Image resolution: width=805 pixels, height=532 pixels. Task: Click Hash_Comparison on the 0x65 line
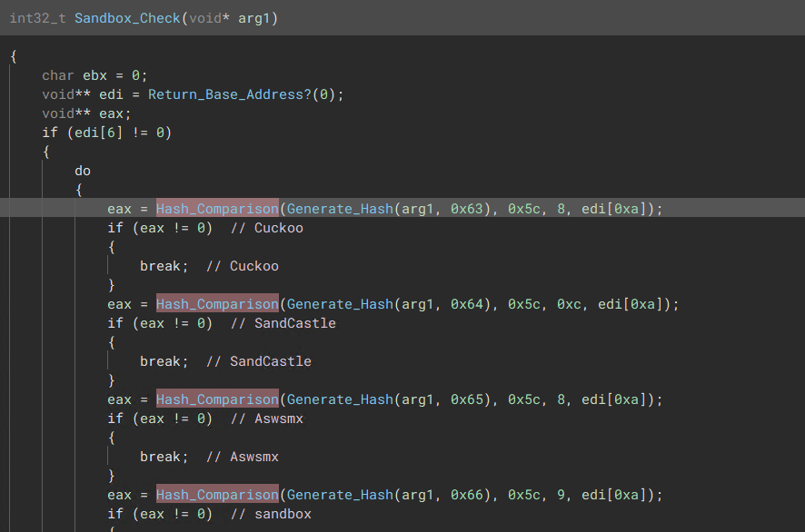[217, 399]
